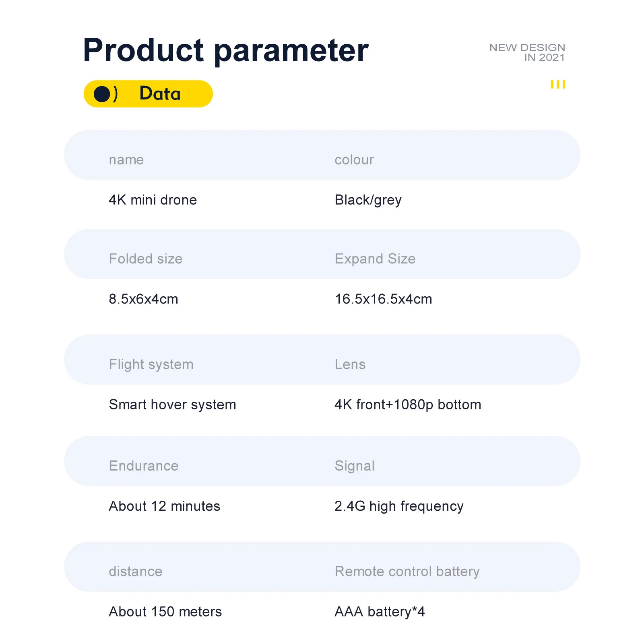Image resolution: width=644 pixels, height=644 pixels.
Task: Click the "Expand Size" header
Action: pyautogui.click(x=375, y=259)
